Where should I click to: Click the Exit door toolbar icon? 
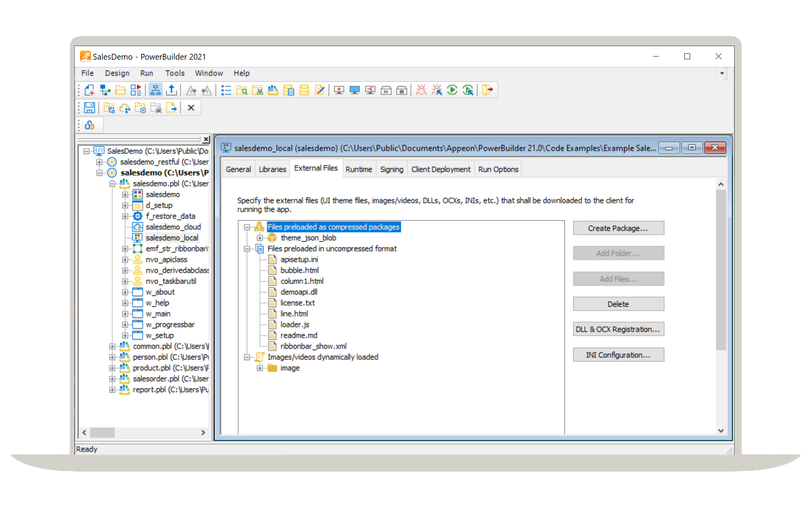pos(487,90)
